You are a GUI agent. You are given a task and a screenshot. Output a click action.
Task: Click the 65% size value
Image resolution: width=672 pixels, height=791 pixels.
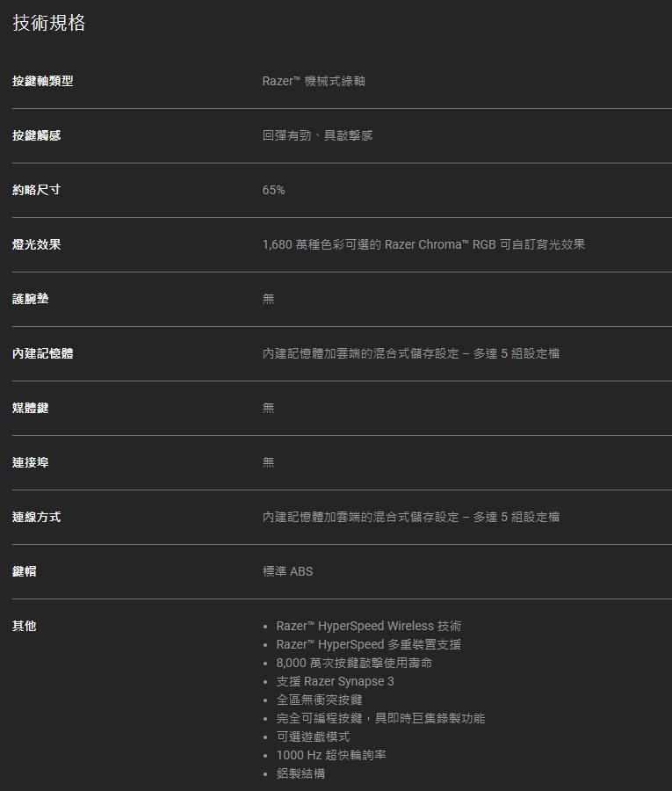[x=273, y=190]
